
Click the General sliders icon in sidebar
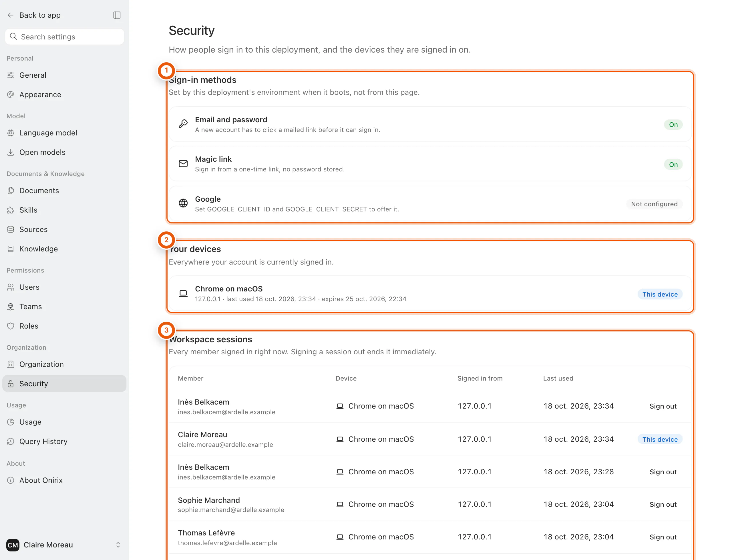pos(11,75)
